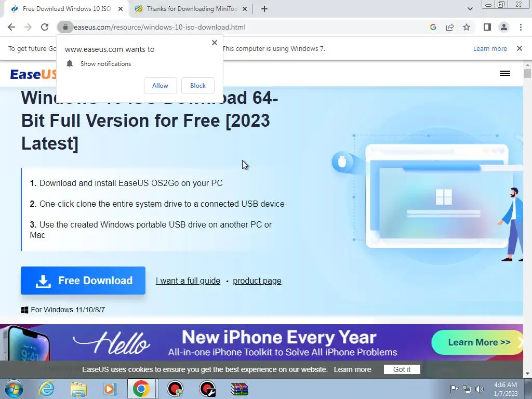Open Google search side icon in address bar
The width and height of the screenshot is (532, 399).
[x=433, y=27]
